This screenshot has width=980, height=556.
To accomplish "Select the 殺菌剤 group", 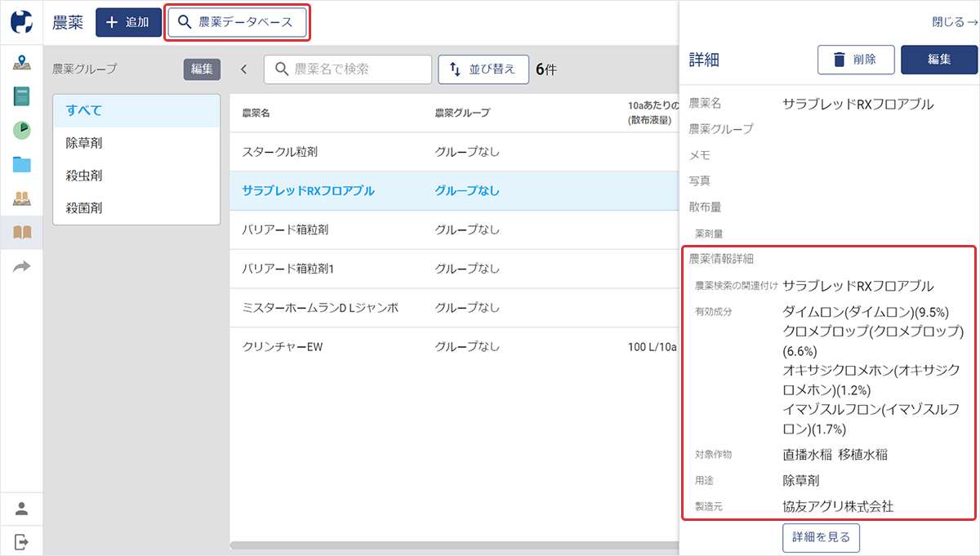I will click(x=136, y=208).
